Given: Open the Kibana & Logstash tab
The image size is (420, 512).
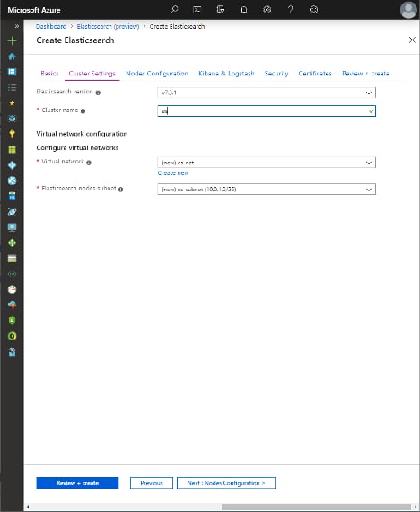Looking at the screenshot, I should pyautogui.click(x=226, y=74).
